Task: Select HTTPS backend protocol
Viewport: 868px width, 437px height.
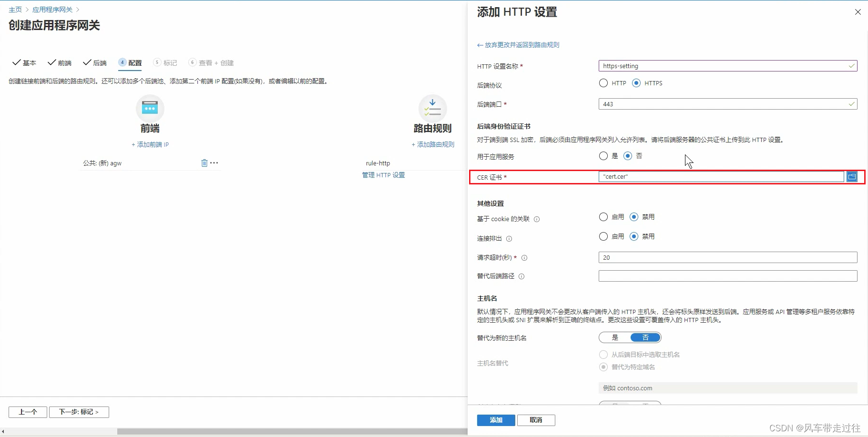Action: tap(636, 83)
